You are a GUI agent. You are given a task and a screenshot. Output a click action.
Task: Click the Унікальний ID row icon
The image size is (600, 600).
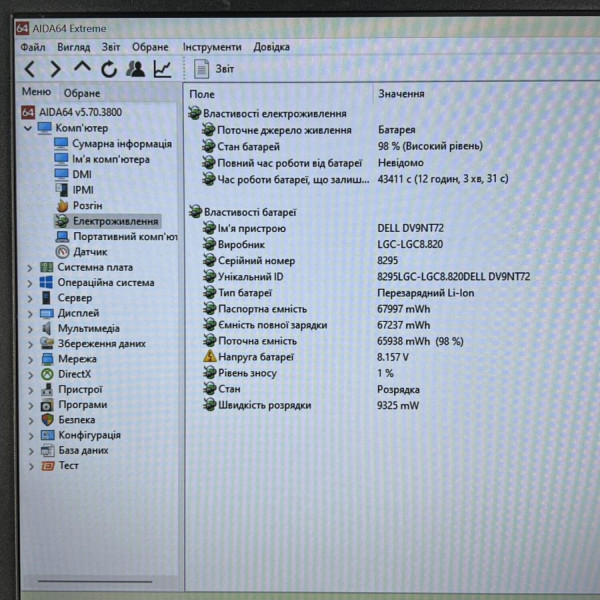click(x=209, y=276)
